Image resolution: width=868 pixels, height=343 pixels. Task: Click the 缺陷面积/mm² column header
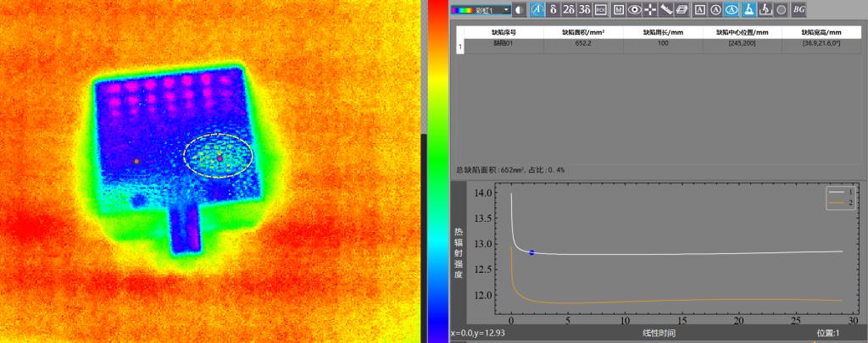click(x=583, y=32)
